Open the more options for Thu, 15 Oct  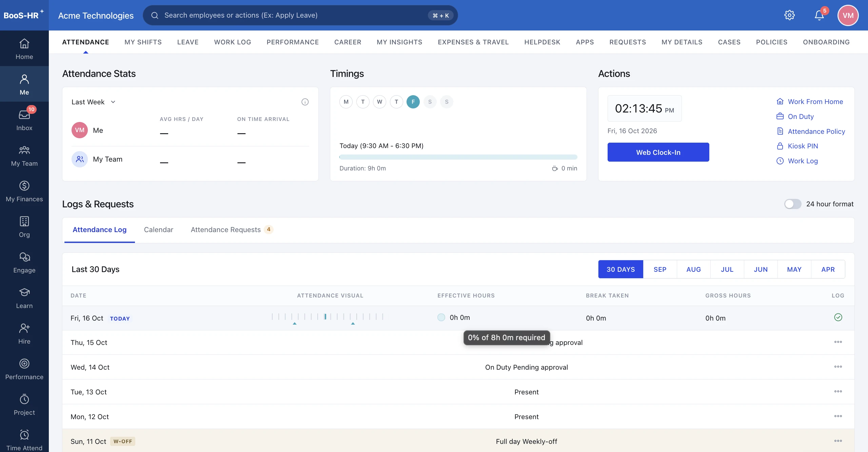click(x=838, y=342)
